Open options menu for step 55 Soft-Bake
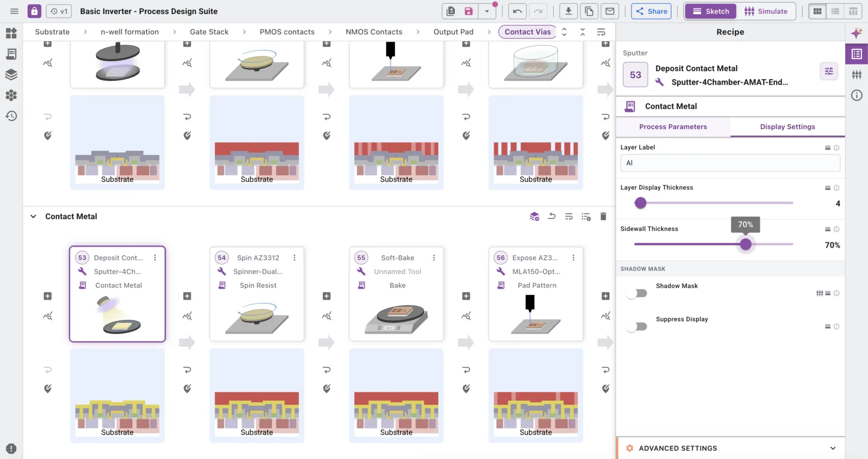Screen dimensions: 868x459 coord(434,258)
